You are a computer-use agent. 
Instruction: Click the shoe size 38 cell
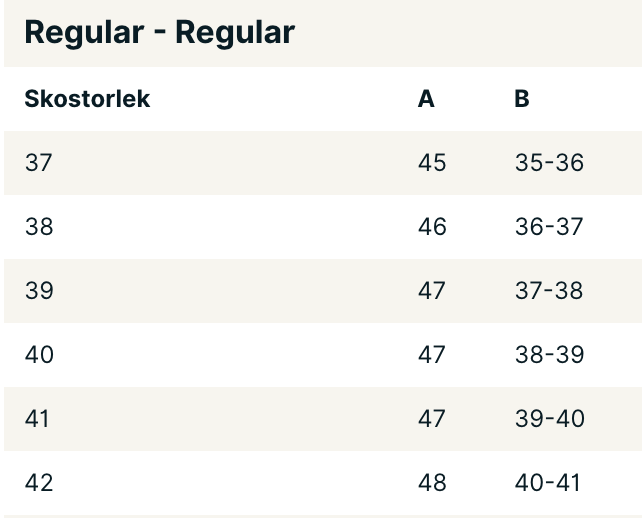[x=39, y=227]
